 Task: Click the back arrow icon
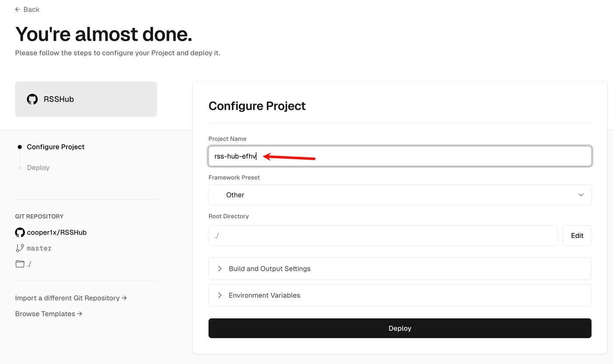(x=18, y=10)
